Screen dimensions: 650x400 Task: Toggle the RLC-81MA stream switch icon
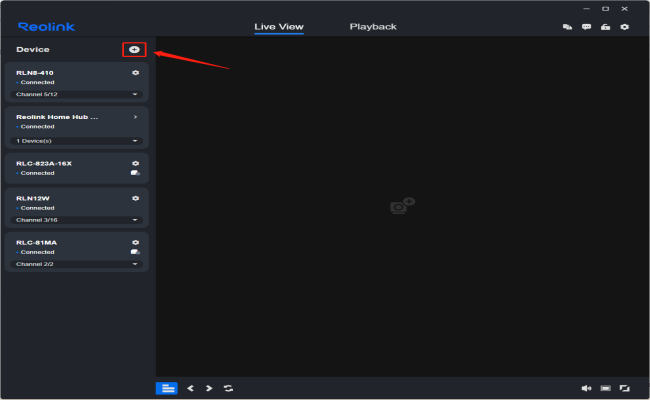point(135,252)
